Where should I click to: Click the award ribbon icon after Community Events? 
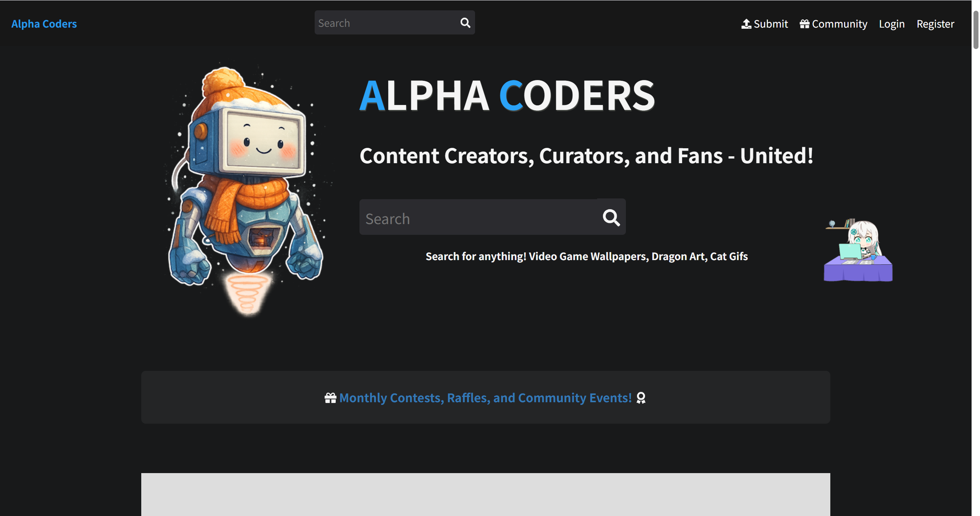641,398
